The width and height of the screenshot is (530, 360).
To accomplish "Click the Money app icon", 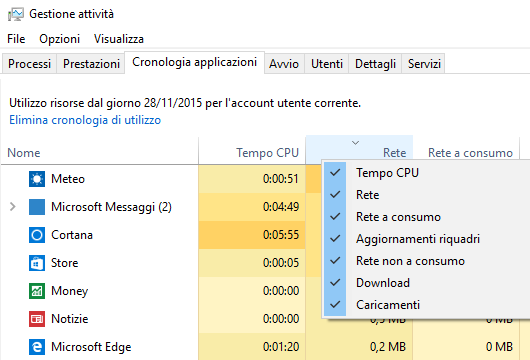I will [x=37, y=291].
